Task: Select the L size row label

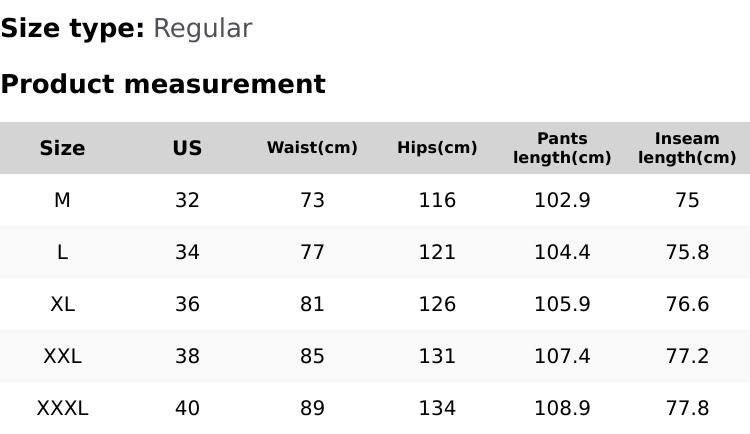Action: 62,252
